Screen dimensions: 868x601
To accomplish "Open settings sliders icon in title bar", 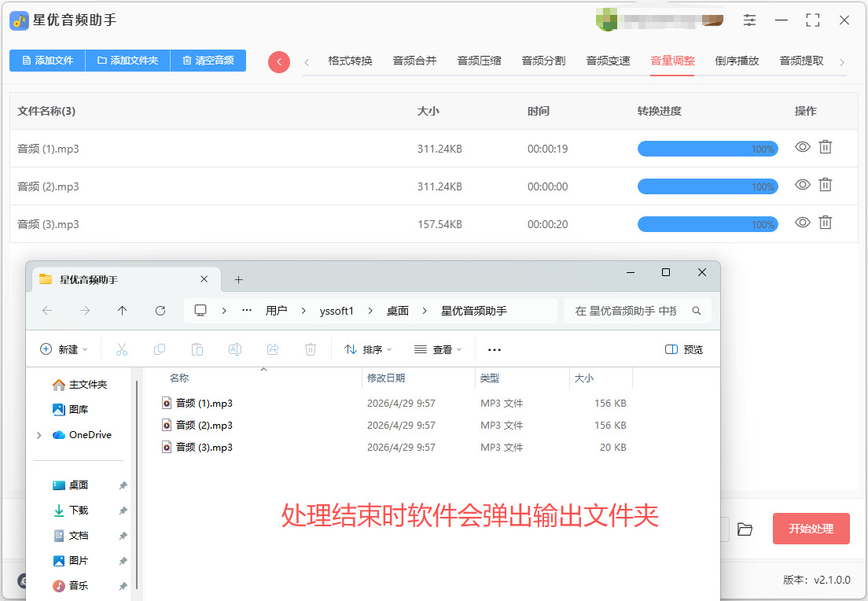I will point(749,20).
